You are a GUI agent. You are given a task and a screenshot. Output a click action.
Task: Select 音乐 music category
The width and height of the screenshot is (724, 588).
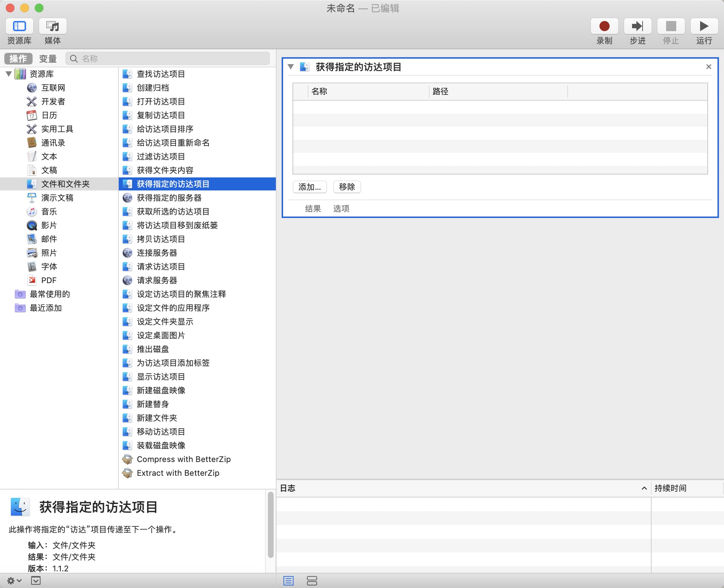[49, 211]
